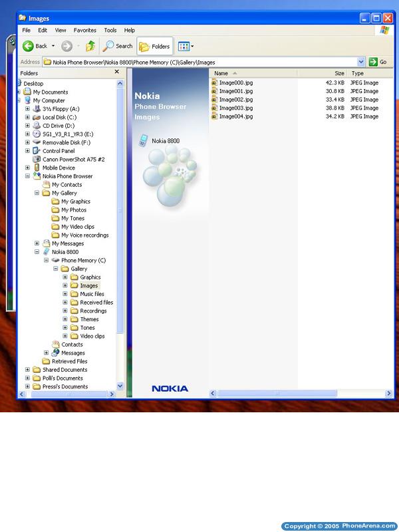Open the File menu
This screenshot has height=532, width=399.
(x=26, y=30)
